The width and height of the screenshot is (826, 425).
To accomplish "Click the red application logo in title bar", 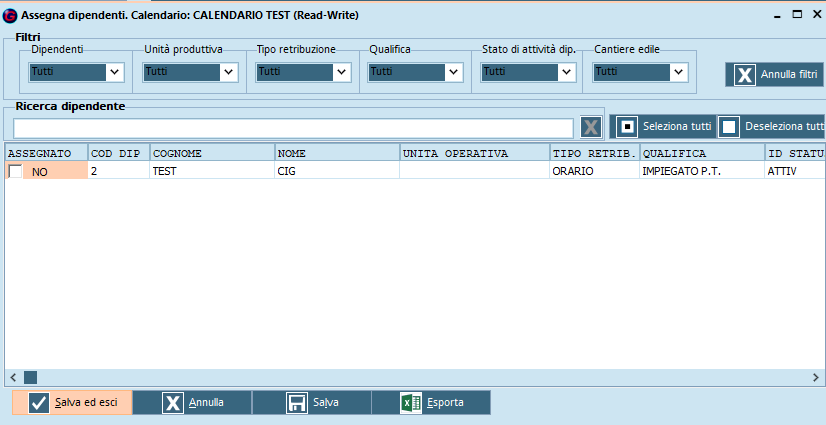I will click(9, 16).
